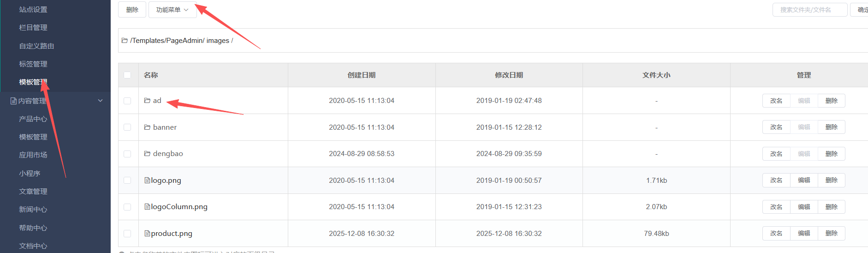868x253 pixels.
Task: Click the dengbao folder icon
Action: pos(147,154)
